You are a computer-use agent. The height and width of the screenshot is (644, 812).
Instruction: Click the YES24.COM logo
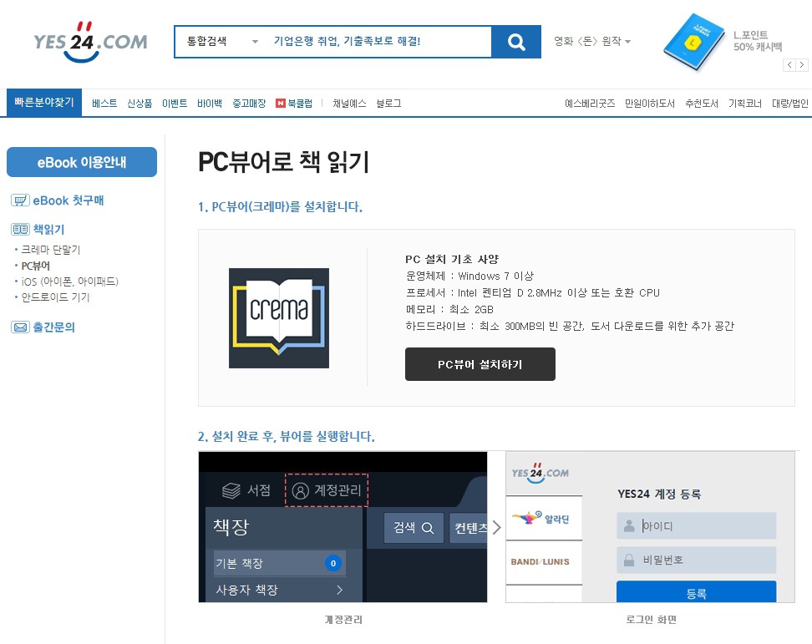pos(90,42)
